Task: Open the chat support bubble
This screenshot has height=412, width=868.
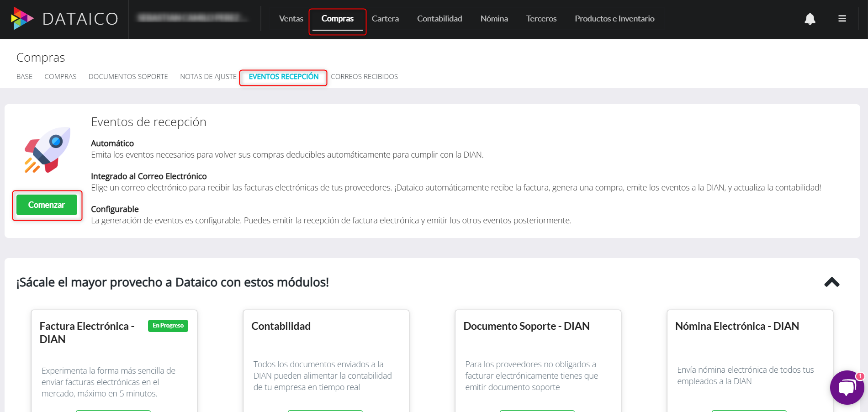Action: pyautogui.click(x=847, y=387)
